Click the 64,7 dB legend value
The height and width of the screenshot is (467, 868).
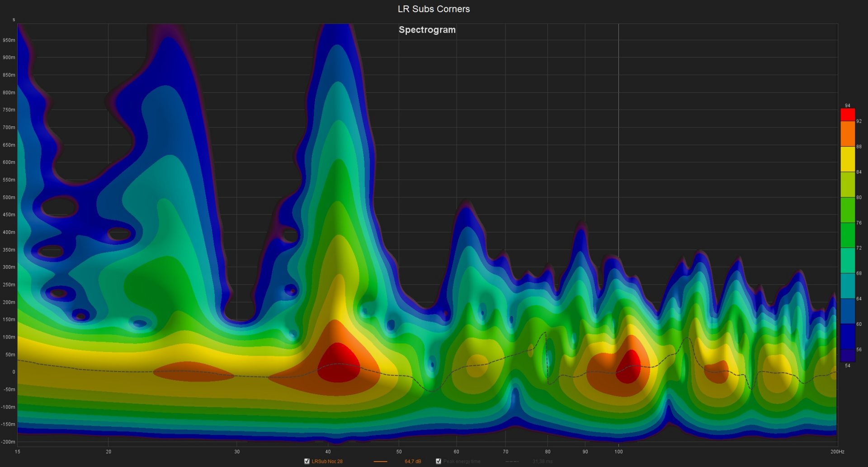412,462
